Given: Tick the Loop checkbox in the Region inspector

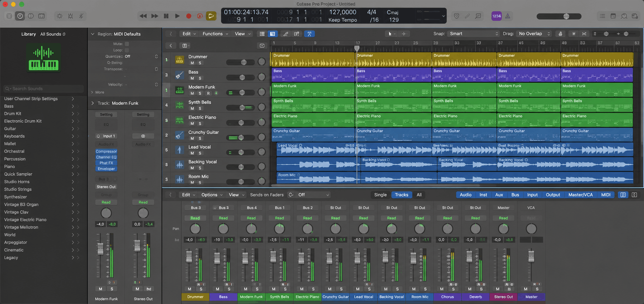Looking at the screenshot, I should click(x=127, y=50).
